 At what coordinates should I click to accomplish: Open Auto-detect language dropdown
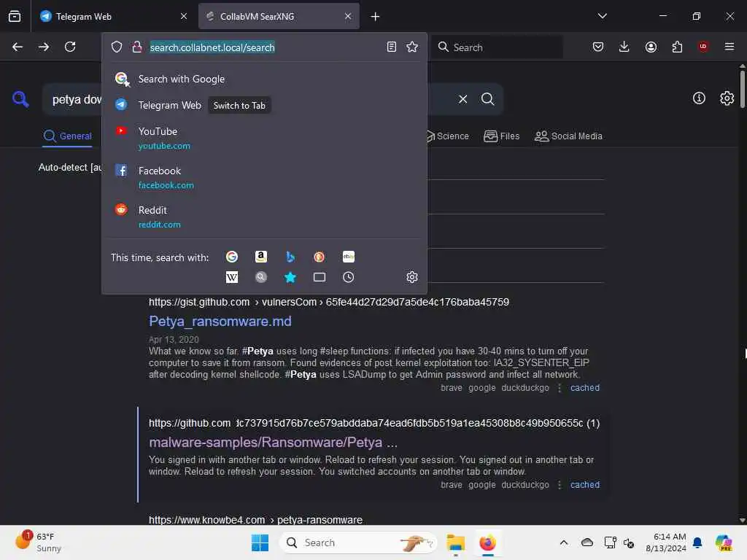[x=70, y=167]
